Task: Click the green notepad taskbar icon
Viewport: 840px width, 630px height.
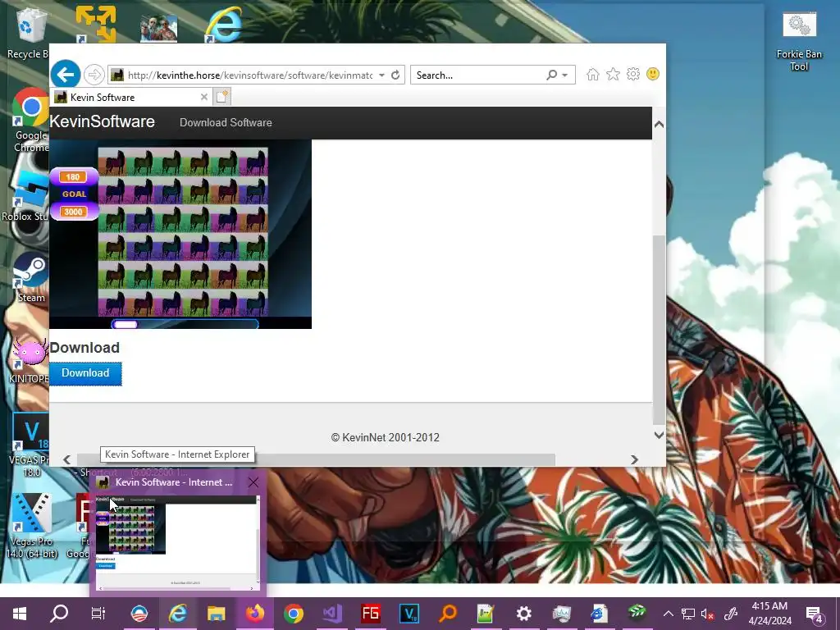Action: point(486,614)
